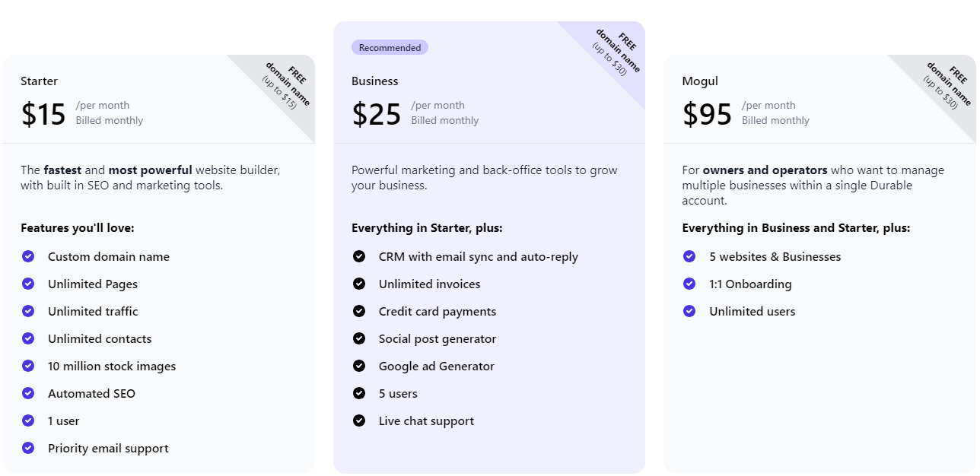This screenshot has height=476, width=980.
Task: Click the checkmark next to 1:1 Onboarding
Action: click(689, 284)
